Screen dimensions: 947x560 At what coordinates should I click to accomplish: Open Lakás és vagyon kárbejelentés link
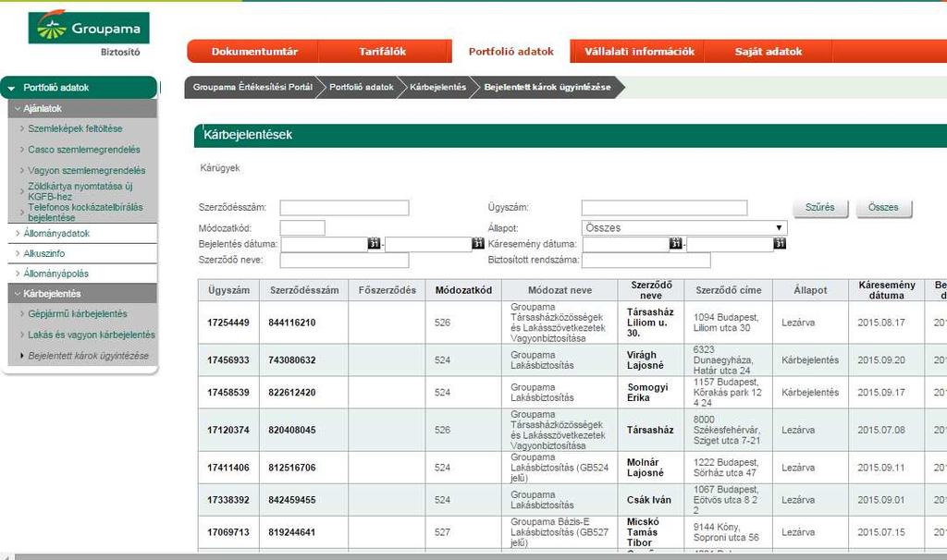(x=92, y=335)
